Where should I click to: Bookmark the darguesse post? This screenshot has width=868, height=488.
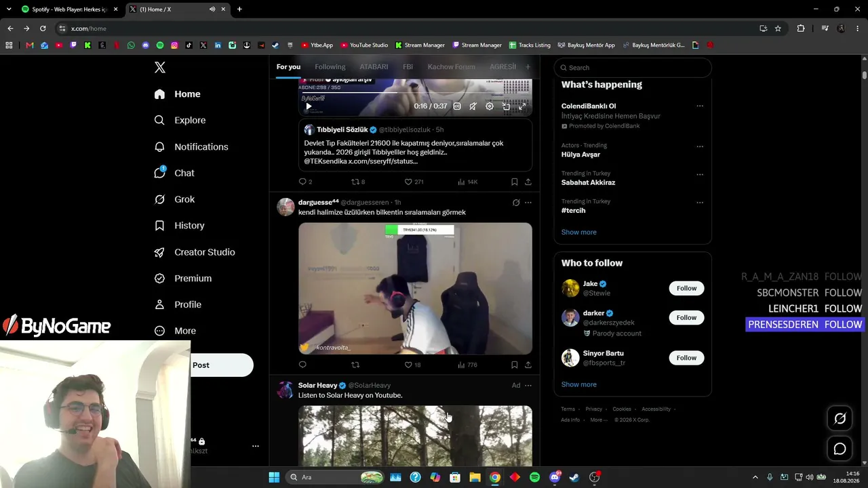pyautogui.click(x=514, y=365)
